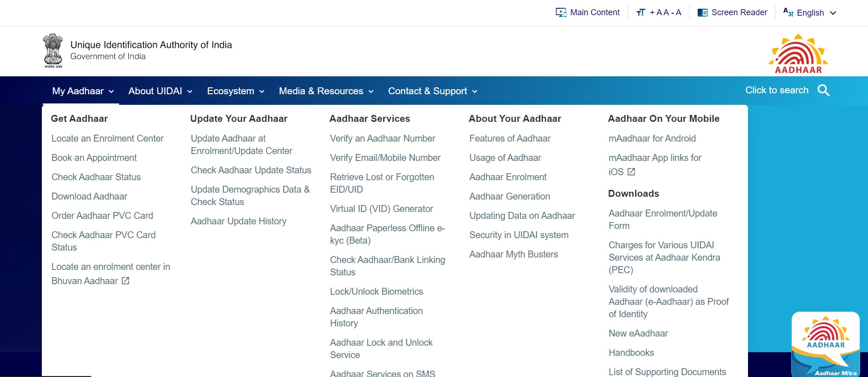Open Check Aadhaar PVC Card Status

103,241
